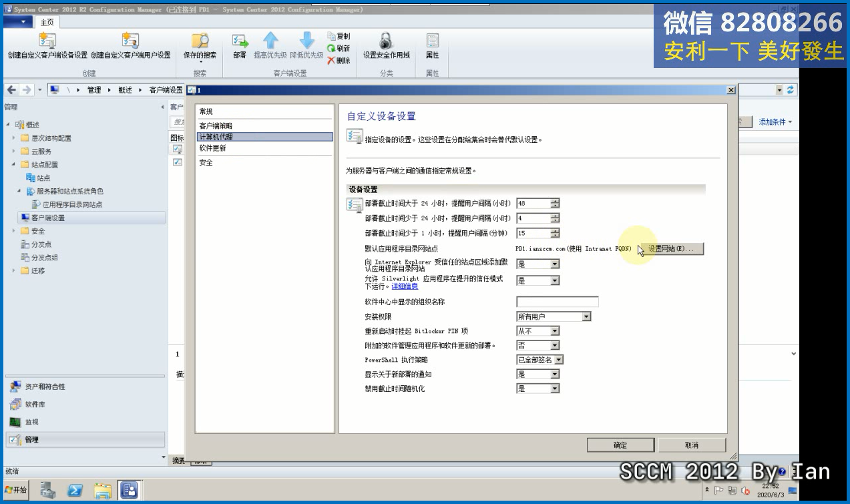
Task: Select the 站点 node in the tree
Action: coord(38,178)
